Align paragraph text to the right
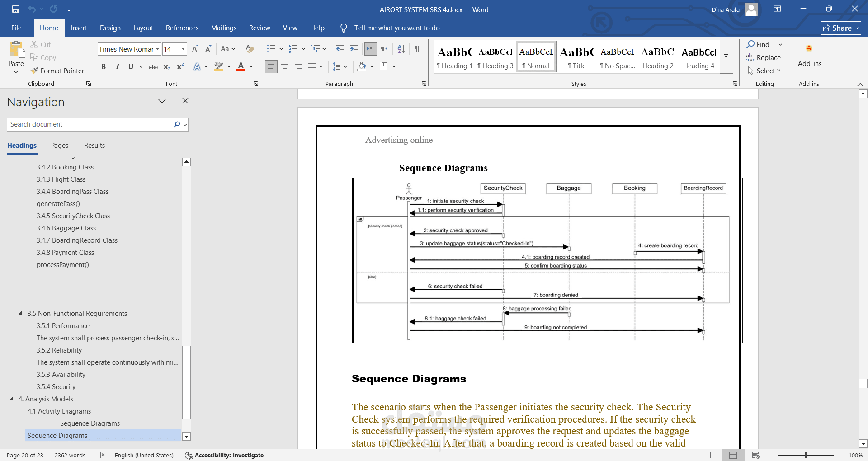The image size is (868, 461). click(x=298, y=66)
